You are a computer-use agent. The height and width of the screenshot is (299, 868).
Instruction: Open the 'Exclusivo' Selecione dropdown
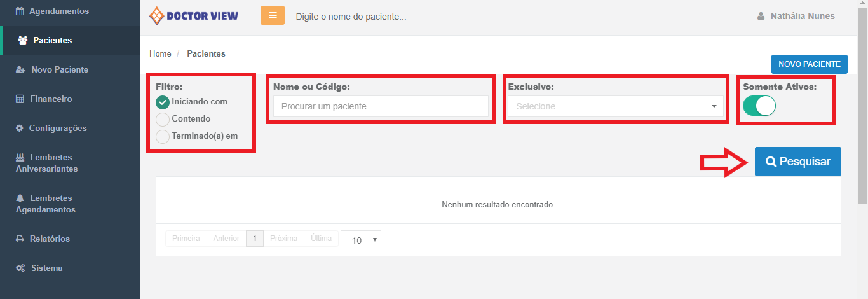coord(615,106)
